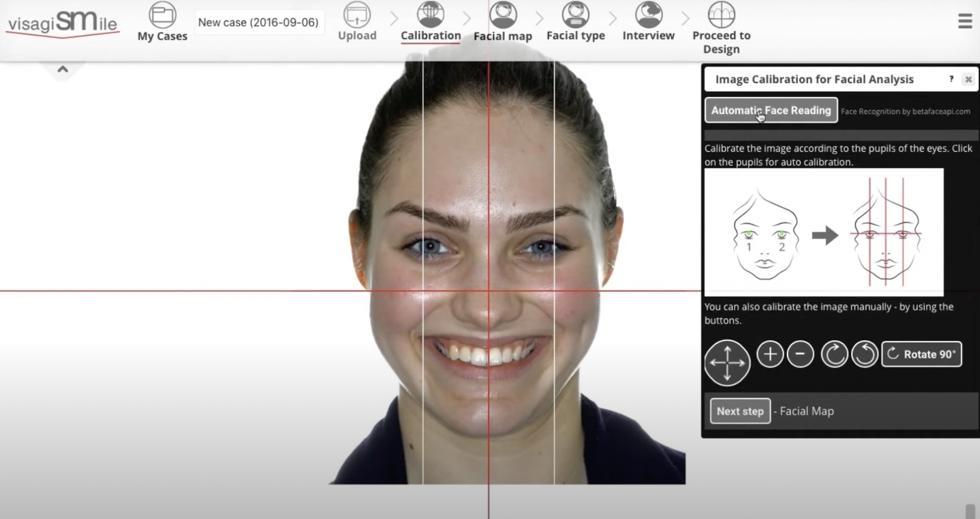980x519 pixels.
Task: Click the Upload step icon
Action: [357, 15]
